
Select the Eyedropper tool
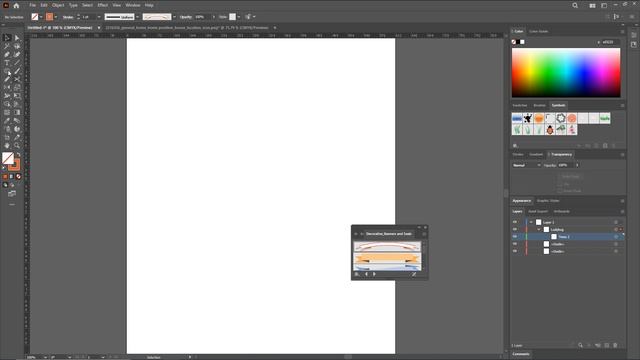tap(7, 120)
